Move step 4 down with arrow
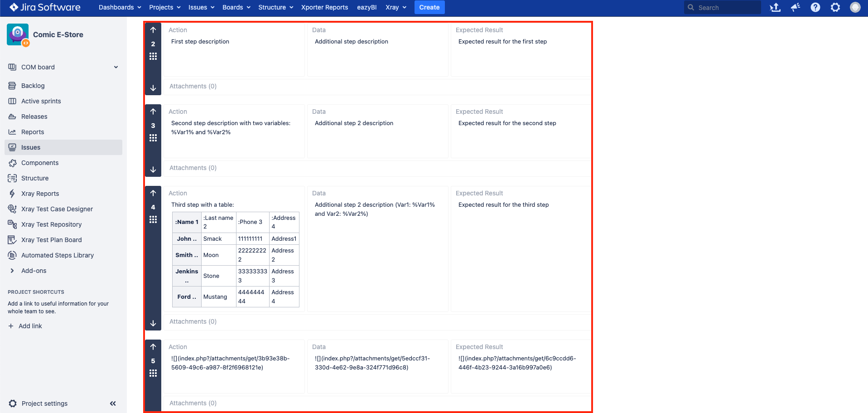This screenshot has width=868, height=413. click(153, 323)
